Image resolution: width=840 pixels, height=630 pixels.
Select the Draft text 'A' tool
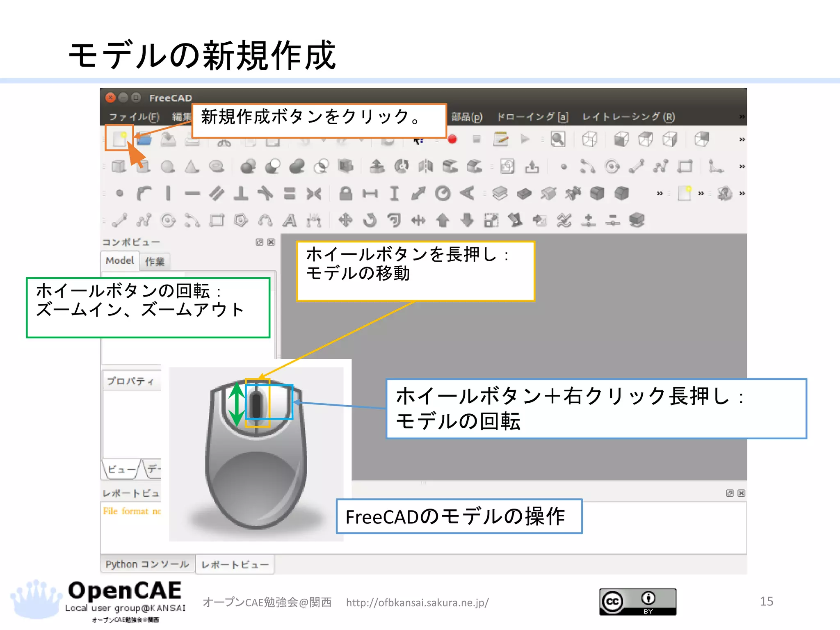(290, 220)
